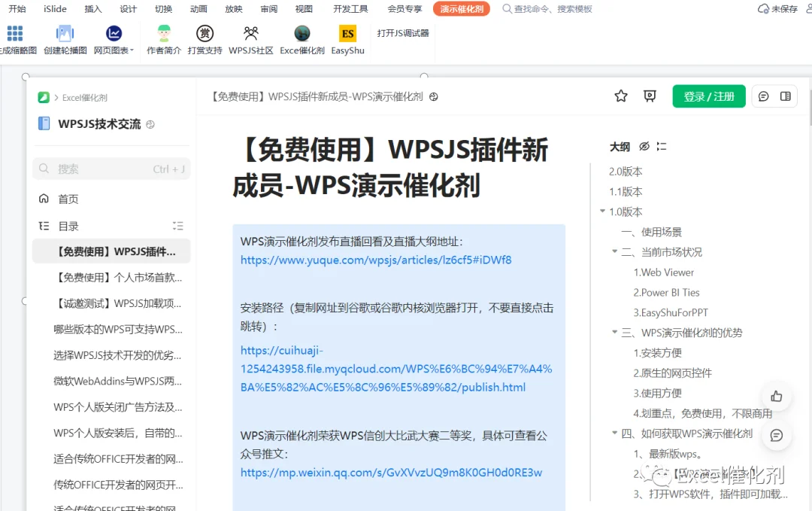This screenshot has width=812, height=511.
Task: Click the presentation mode icon
Action: pyautogui.click(x=650, y=96)
